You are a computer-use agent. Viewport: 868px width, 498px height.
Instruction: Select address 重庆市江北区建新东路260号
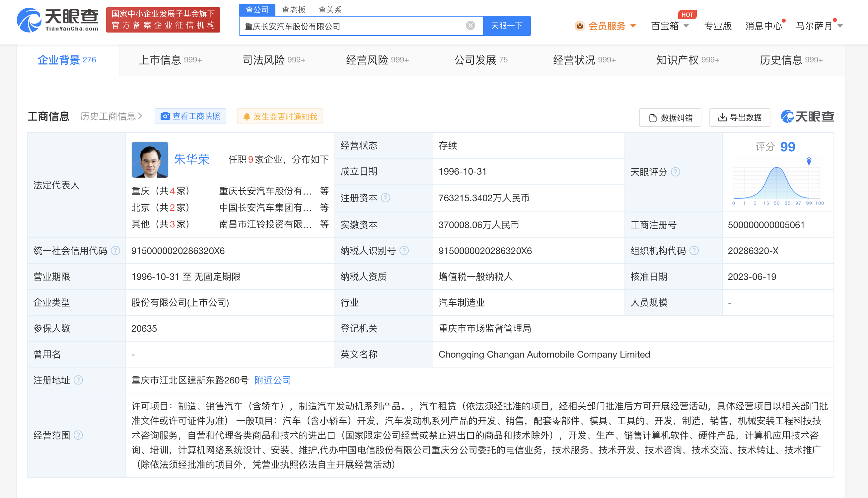pyautogui.click(x=190, y=380)
